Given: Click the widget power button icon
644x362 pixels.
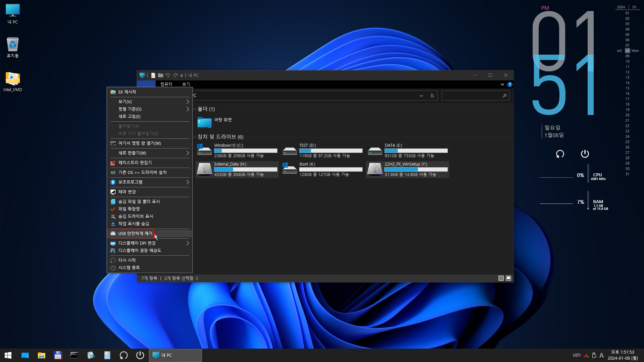Looking at the screenshot, I should (585, 154).
